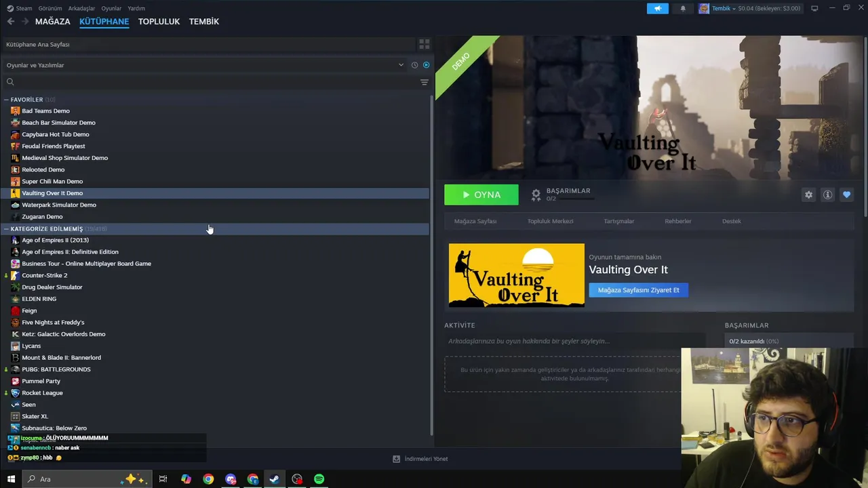The height and width of the screenshot is (488, 868).
Task: Open the recording app taskbar icon
Action: coord(297,479)
